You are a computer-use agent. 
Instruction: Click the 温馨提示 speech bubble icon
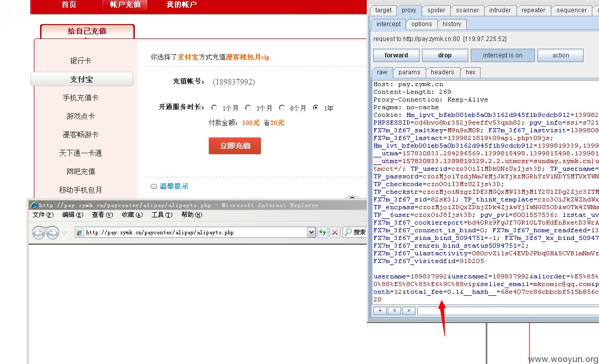pyautogui.click(x=153, y=187)
